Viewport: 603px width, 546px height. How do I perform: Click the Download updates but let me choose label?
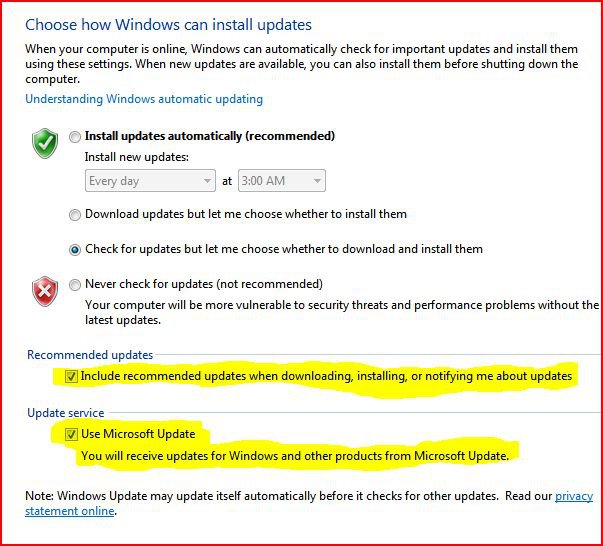246,214
